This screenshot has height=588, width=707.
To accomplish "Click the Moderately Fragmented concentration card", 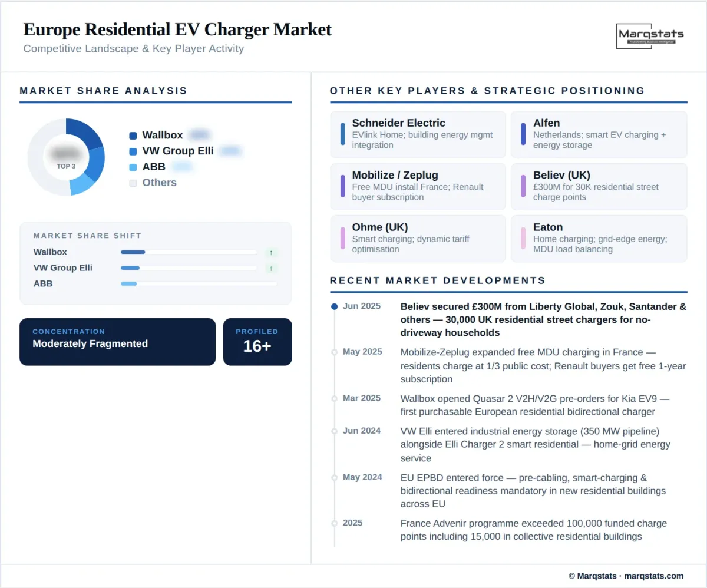I will pos(117,342).
